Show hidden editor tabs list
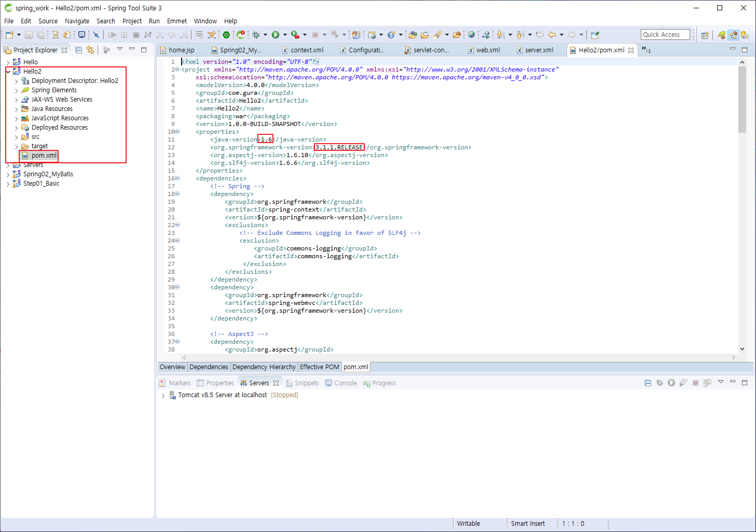 coord(646,50)
